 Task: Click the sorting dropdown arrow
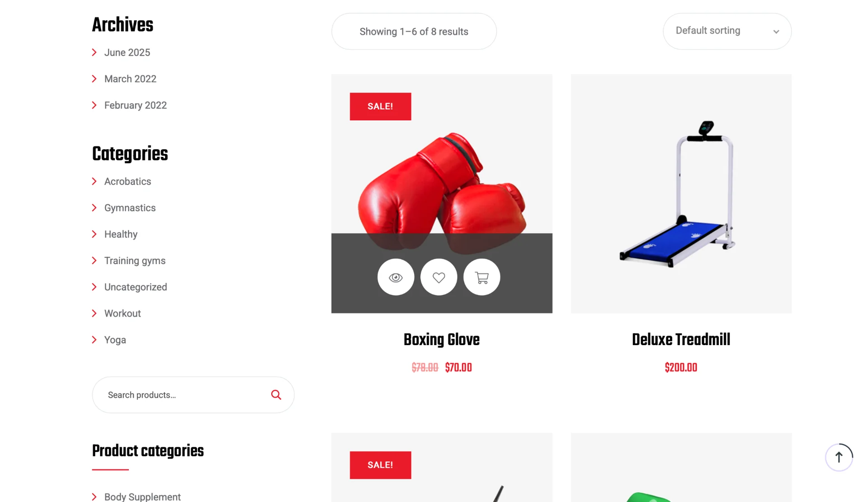[776, 32]
